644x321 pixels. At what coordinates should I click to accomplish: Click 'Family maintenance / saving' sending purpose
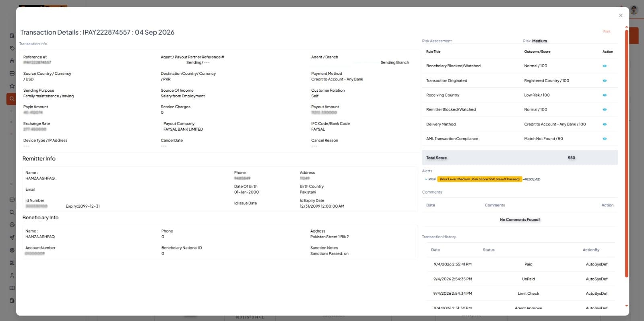coord(48,96)
